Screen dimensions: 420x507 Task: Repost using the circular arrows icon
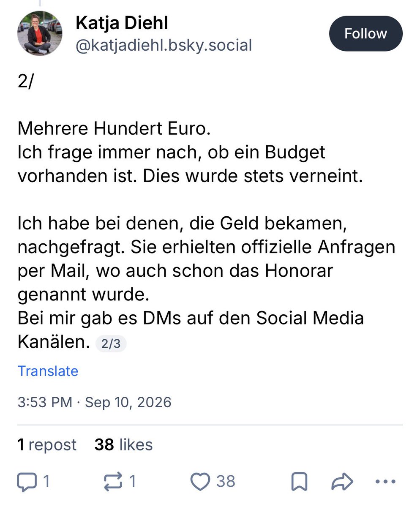coord(114,482)
